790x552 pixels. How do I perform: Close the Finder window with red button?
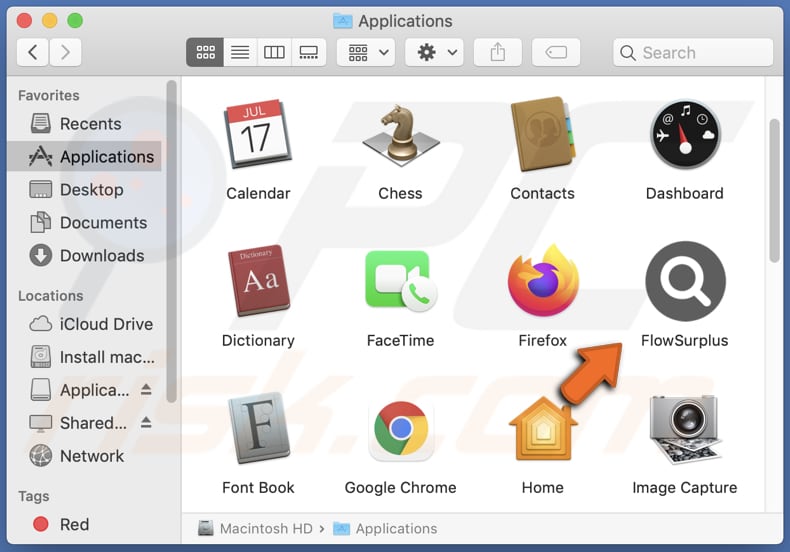(x=24, y=21)
